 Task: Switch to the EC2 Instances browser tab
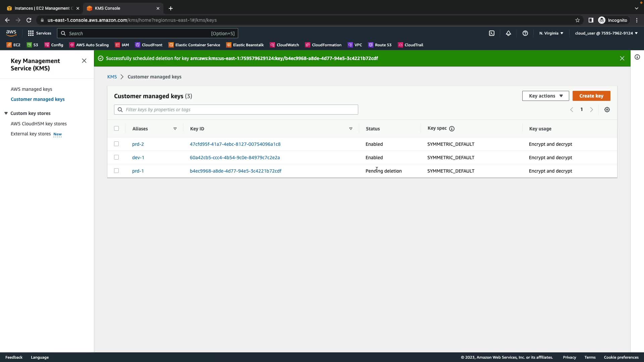click(42, 8)
